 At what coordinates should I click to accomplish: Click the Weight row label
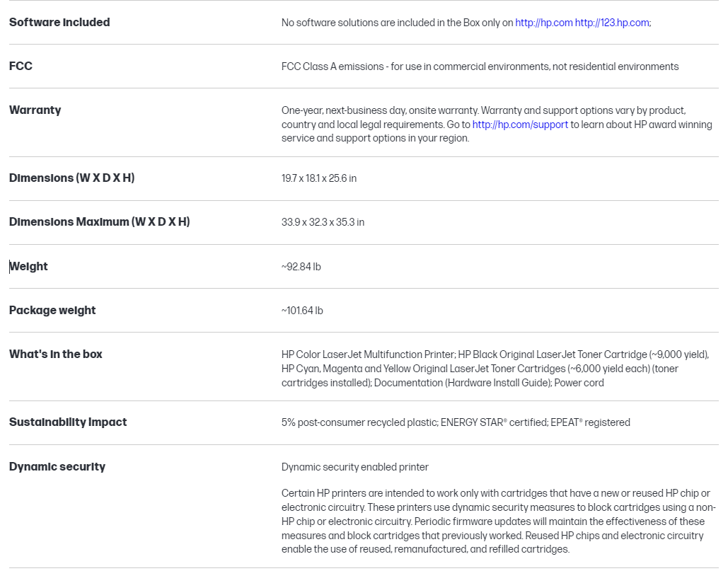[x=29, y=267]
